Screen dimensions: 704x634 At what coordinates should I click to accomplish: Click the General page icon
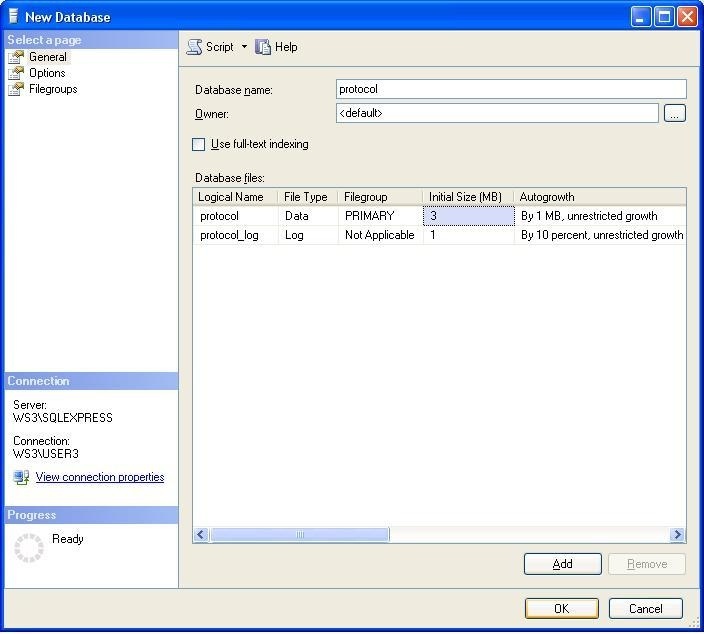(16, 57)
